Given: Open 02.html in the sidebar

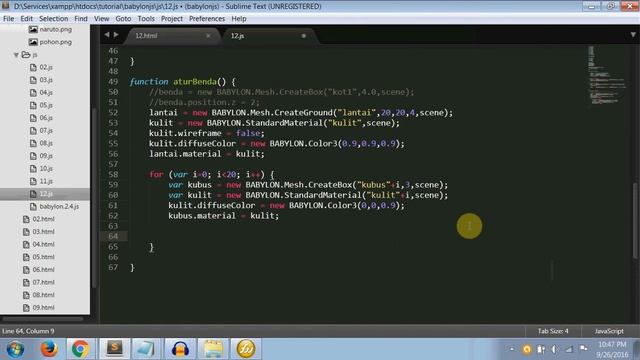Looking at the screenshot, I should tap(43, 219).
